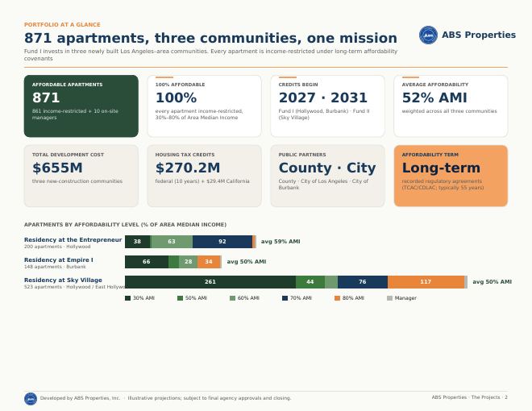Click the 871 apartments main title
Screen dimensions: 532x411
(210, 38)
